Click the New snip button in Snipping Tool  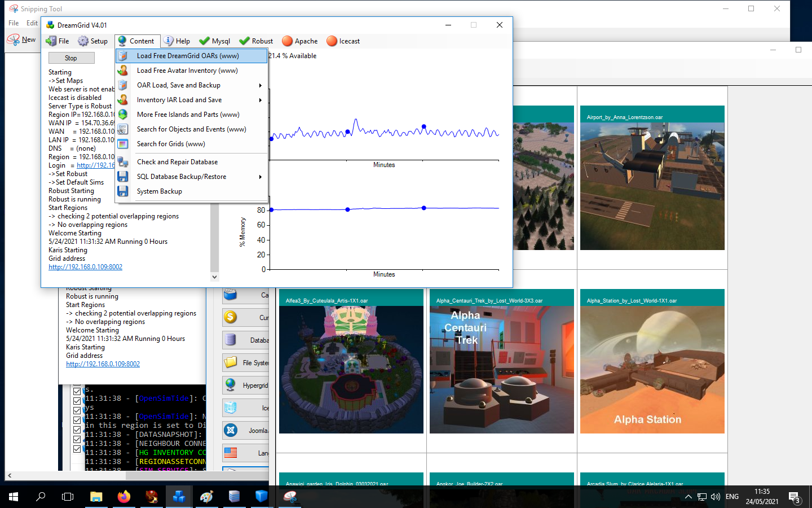tap(21, 40)
